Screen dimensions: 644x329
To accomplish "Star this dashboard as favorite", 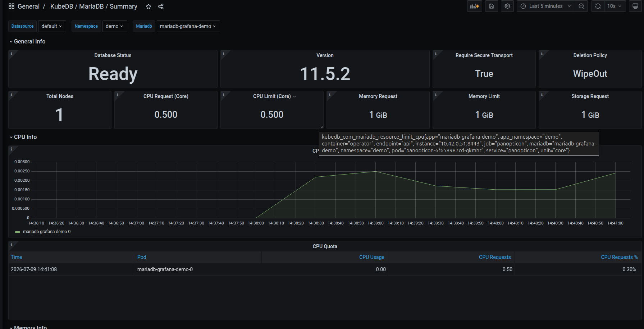I will (x=149, y=6).
